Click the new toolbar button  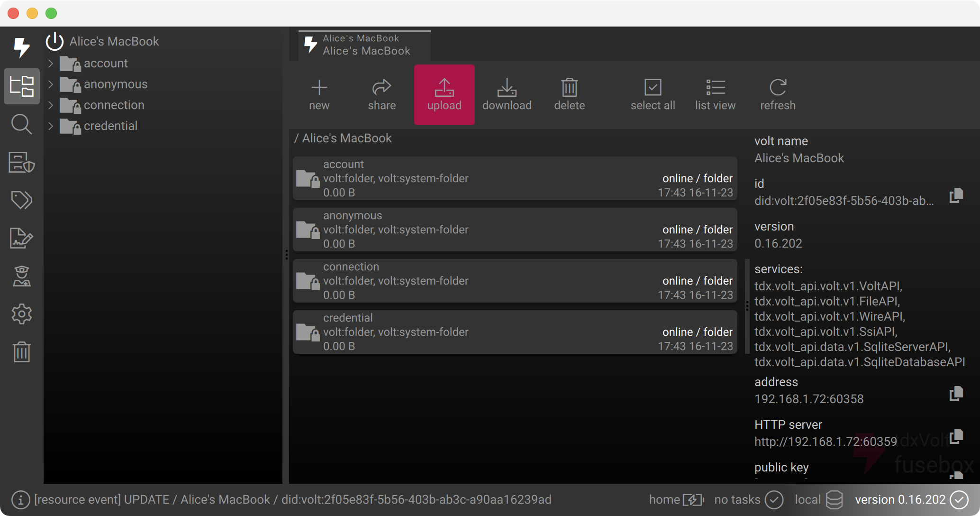319,95
